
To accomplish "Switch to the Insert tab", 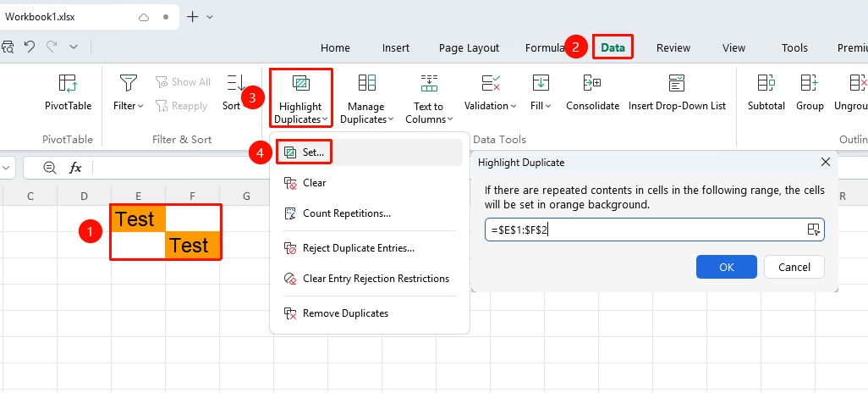I will (x=396, y=48).
